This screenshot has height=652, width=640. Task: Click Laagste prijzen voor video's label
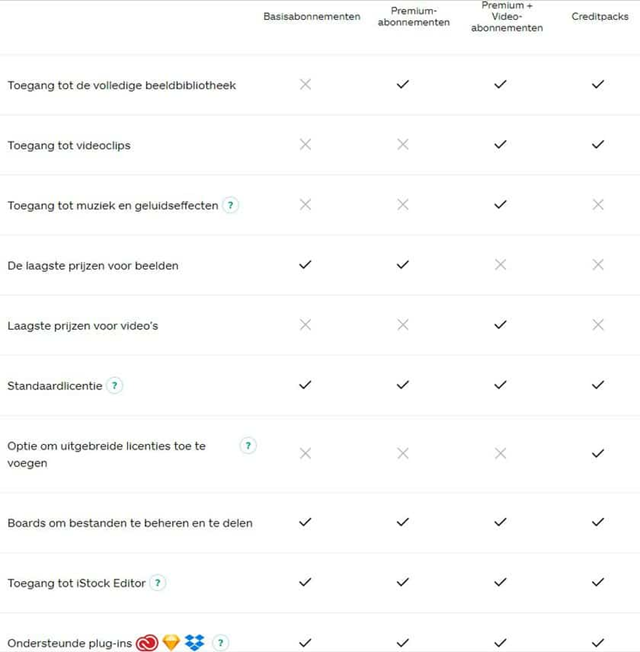click(83, 326)
